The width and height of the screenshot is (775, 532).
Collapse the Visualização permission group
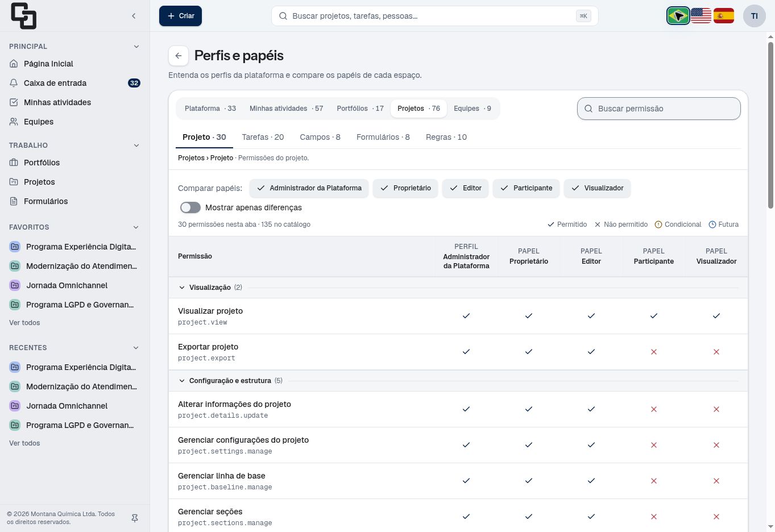(182, 288)
